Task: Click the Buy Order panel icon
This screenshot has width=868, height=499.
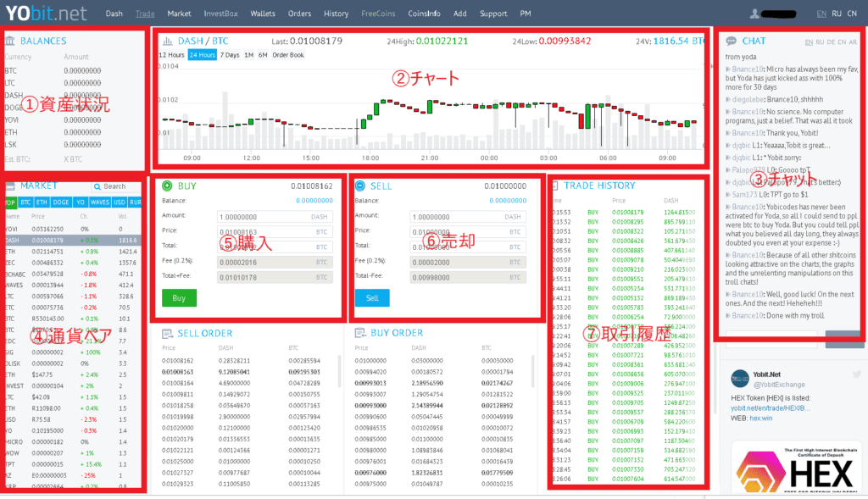Action: 360,332
